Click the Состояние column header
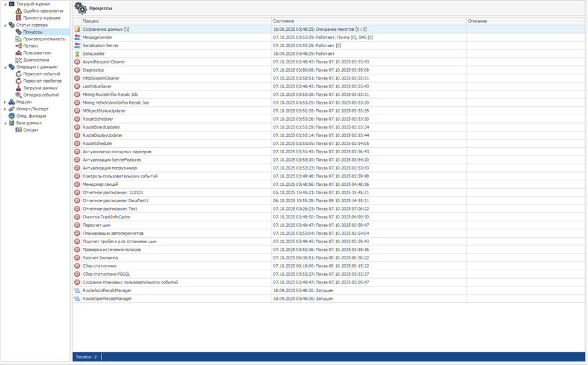 coord(368,21)
